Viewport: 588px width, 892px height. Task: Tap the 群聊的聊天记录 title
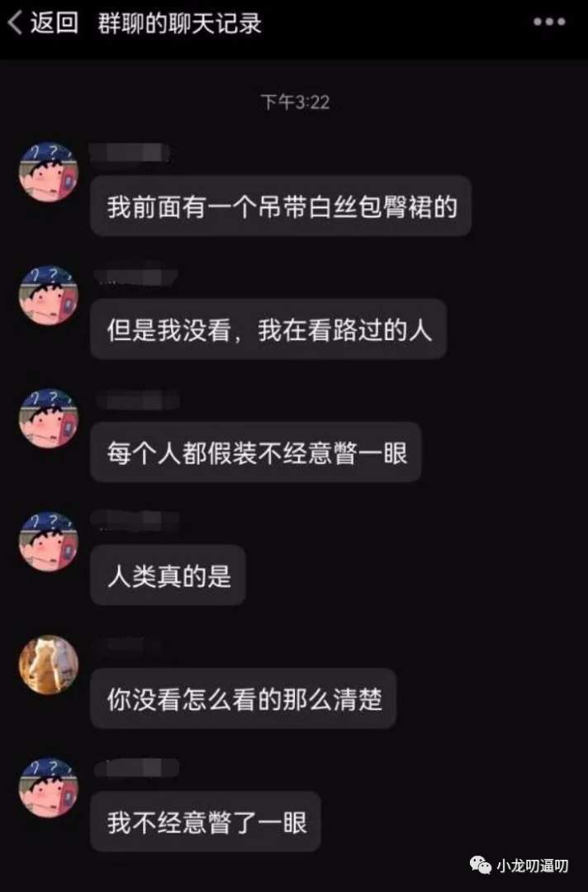click(x=179, y=23)
